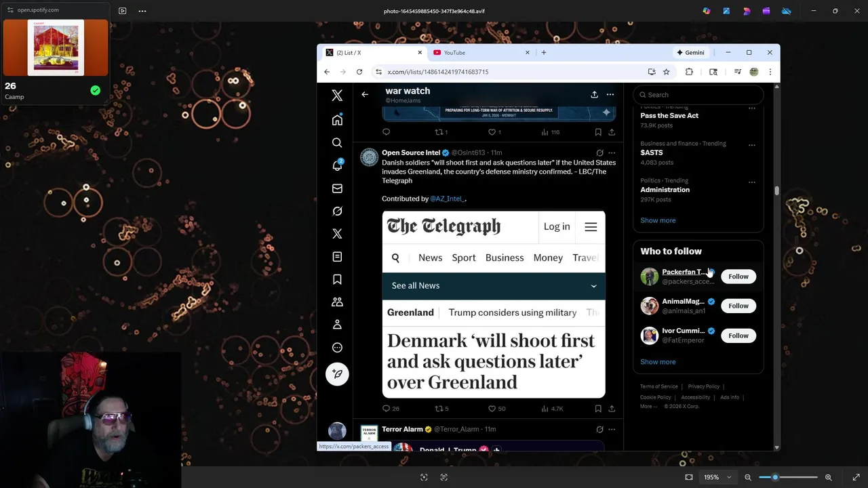Repost the Open Source Intel post
The height and width of the screenshot is (488, 868).
[x=438, y=409]
